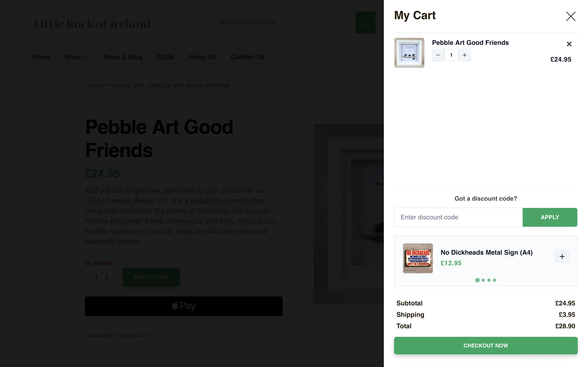Pay using the Apple Pay button

point(184,306)
